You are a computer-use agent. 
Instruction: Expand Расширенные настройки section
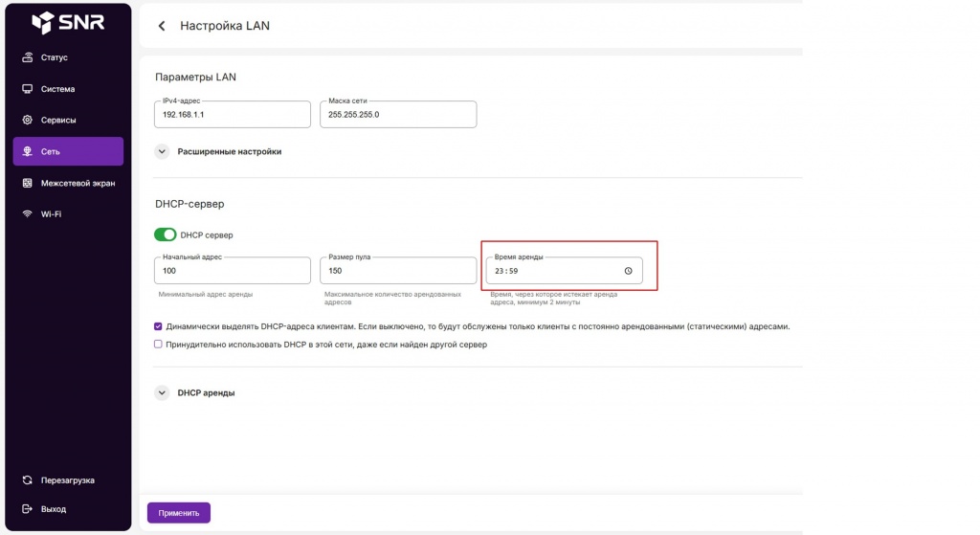tap(162, 151)
